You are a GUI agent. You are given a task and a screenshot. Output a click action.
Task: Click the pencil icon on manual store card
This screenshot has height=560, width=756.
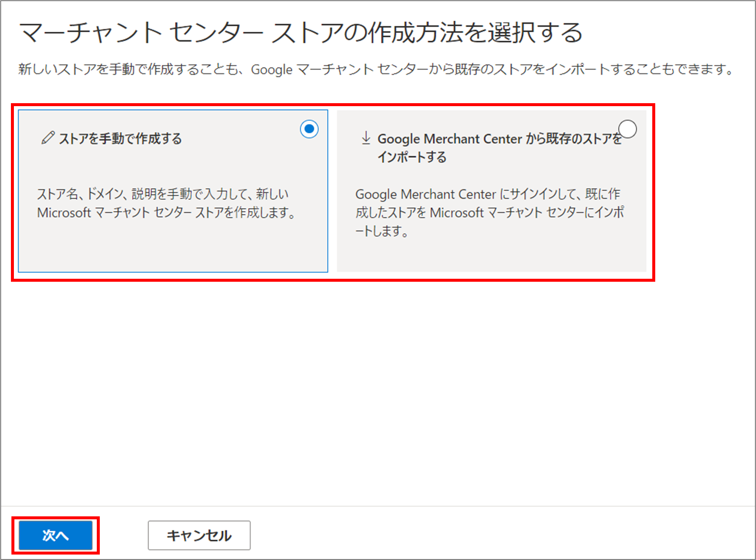point(48,138)
